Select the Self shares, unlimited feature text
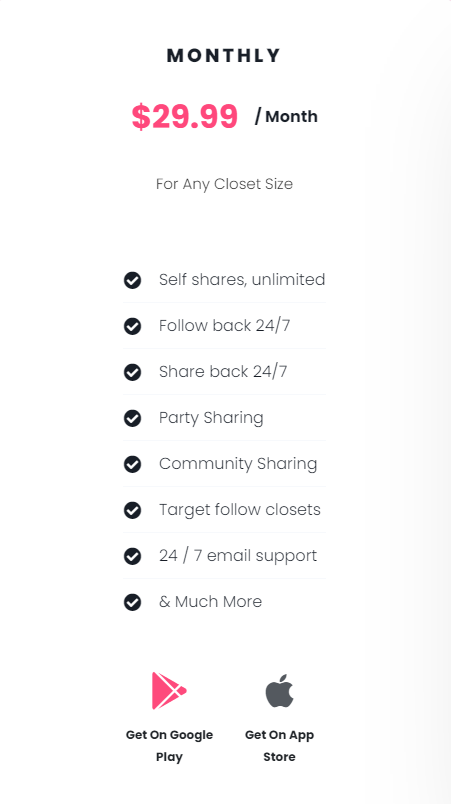This screenshot has width=451, height=804. 242,279
